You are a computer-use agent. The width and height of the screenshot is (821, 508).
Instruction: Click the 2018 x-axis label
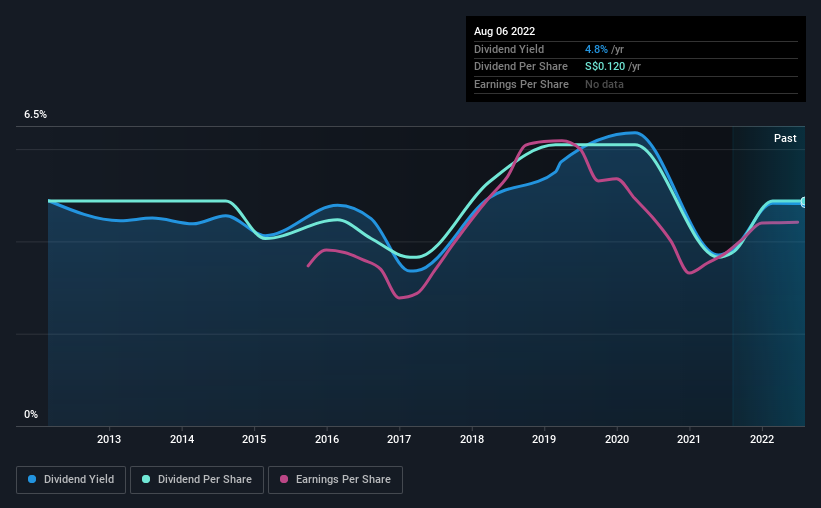[x=472, y=439]
